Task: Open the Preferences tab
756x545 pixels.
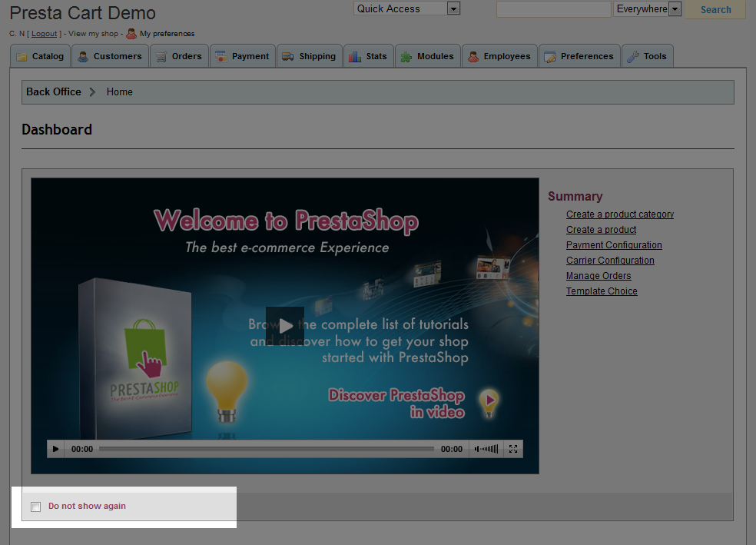Action: tap(579, 56)
